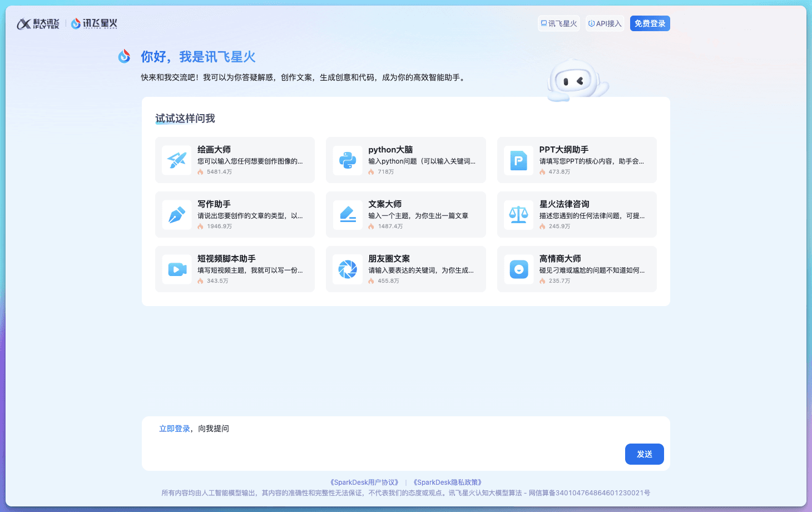
Task: Click the 写作助手 pen nib icon
Action: [177, 215]
